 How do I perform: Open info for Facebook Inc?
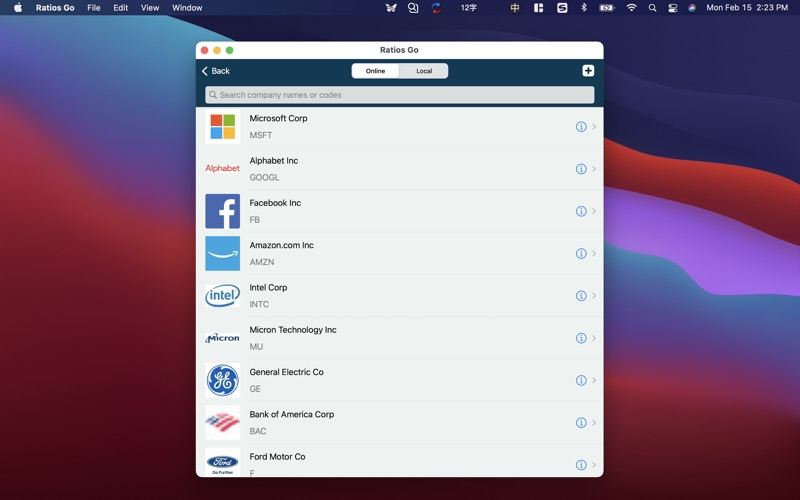(x=581, y=211)
